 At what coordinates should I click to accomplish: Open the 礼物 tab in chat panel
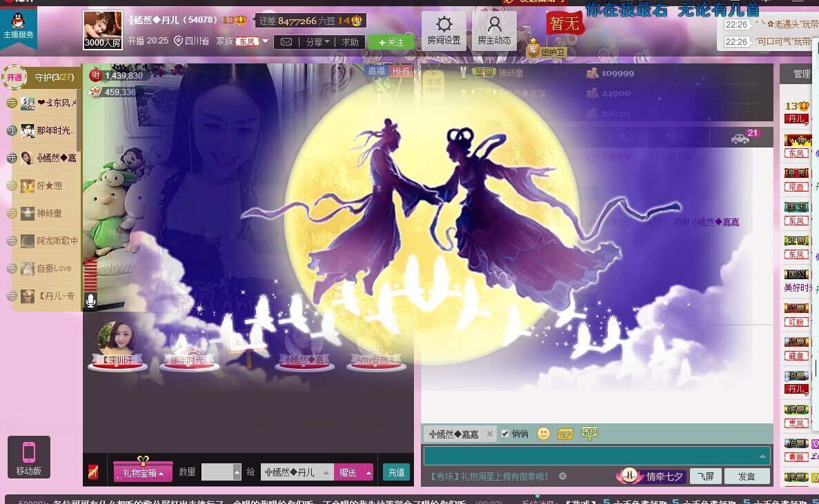(x=618, y=137)
